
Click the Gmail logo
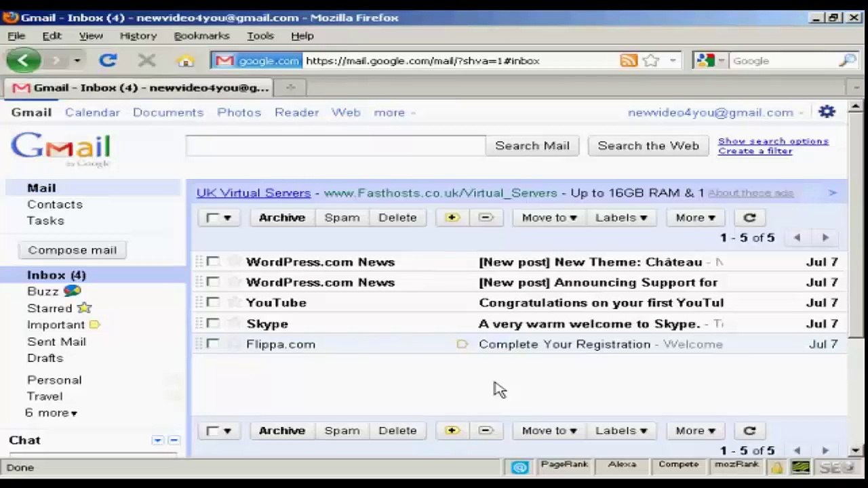pyautogui.click(x=60, y=149)
